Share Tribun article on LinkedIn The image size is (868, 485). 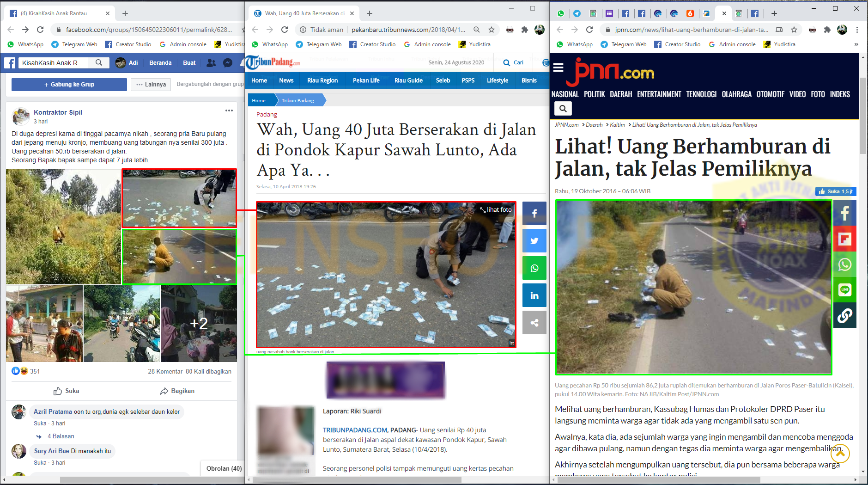(x=534, y=295)
